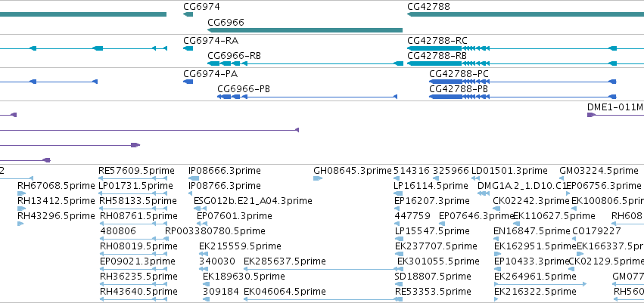
Task: Click EP10433.3prime EST label
Action: click(531, 261)
